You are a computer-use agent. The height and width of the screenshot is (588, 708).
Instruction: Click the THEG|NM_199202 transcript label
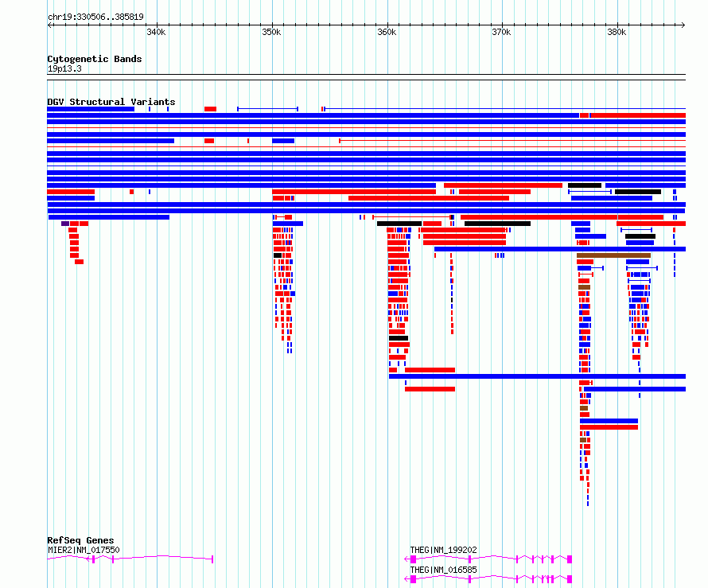coord(443,550)
